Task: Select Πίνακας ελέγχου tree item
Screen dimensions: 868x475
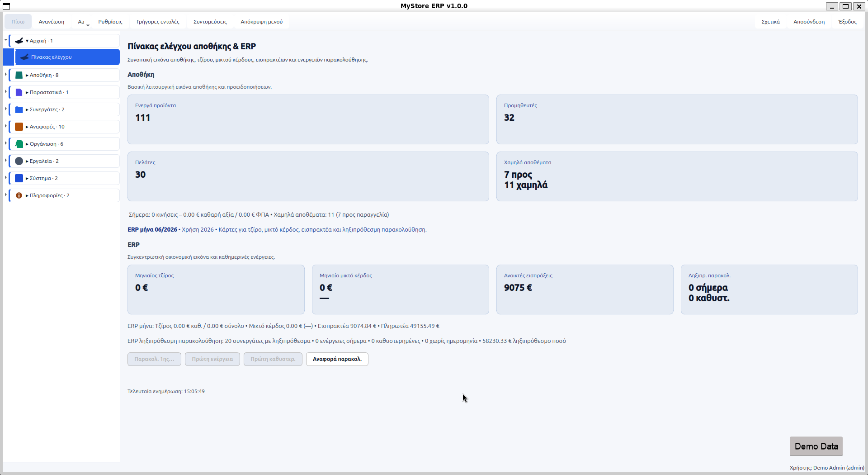Action: [67, 57]
